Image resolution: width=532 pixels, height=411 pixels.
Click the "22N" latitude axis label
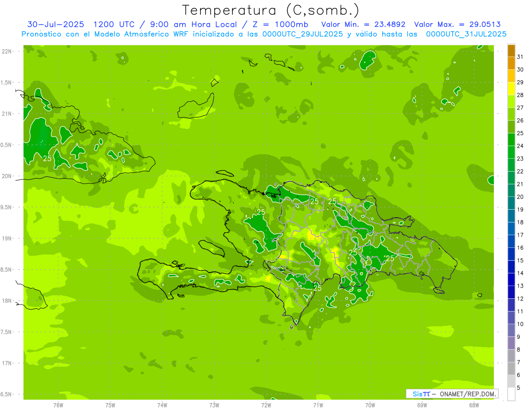tap(7, 51)
